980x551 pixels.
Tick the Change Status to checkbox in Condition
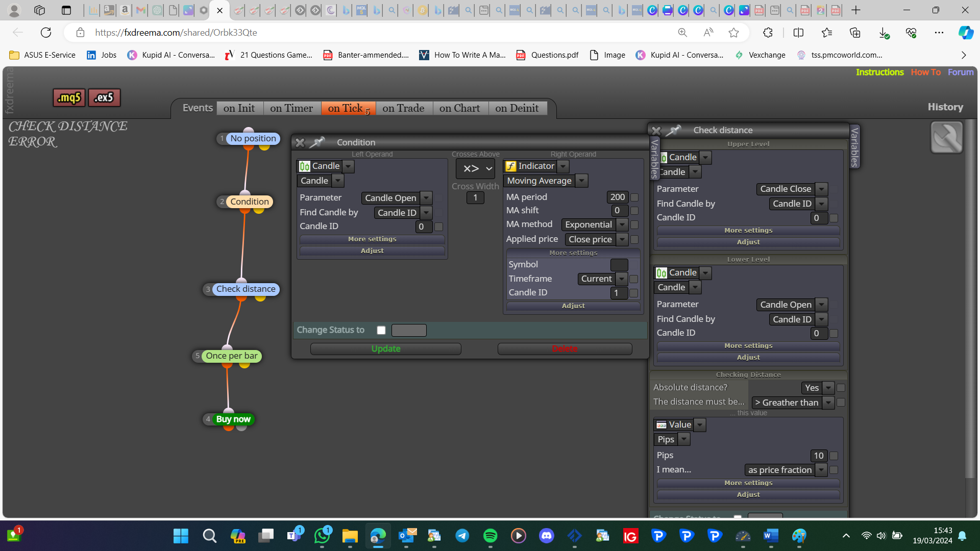coord(381,330)
